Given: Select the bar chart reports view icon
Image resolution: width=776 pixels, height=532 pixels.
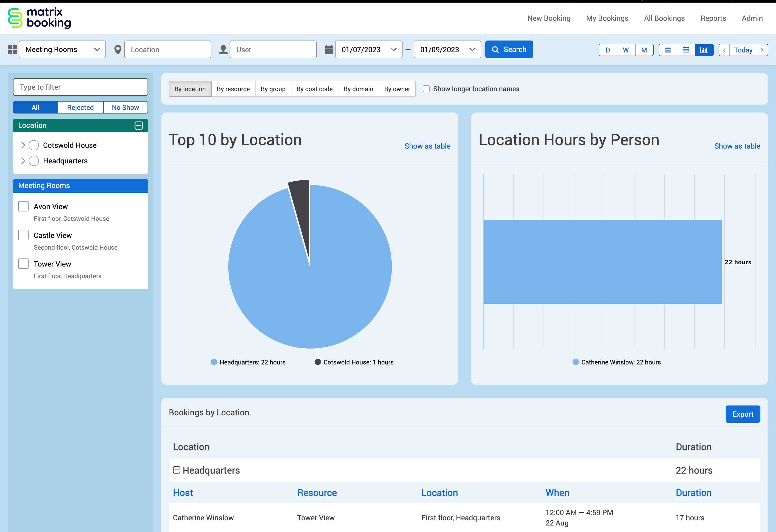Looking at the screenshot, I should tap(704, 50).
